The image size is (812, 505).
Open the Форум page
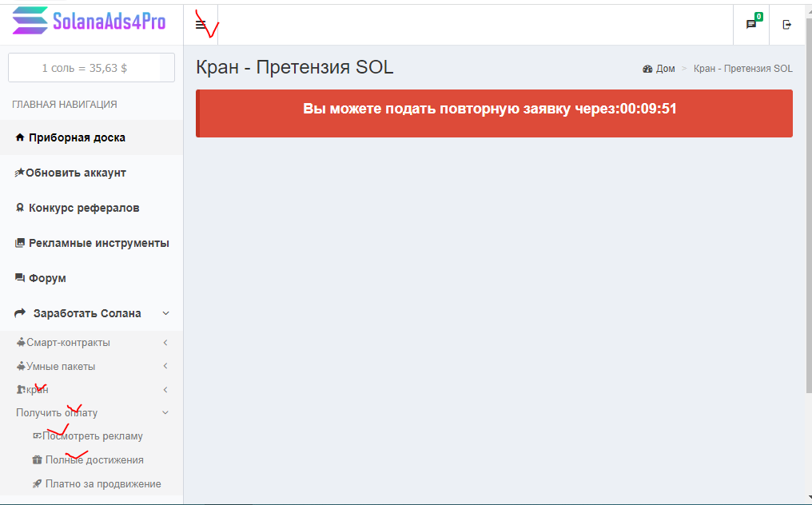click(92, 278)
